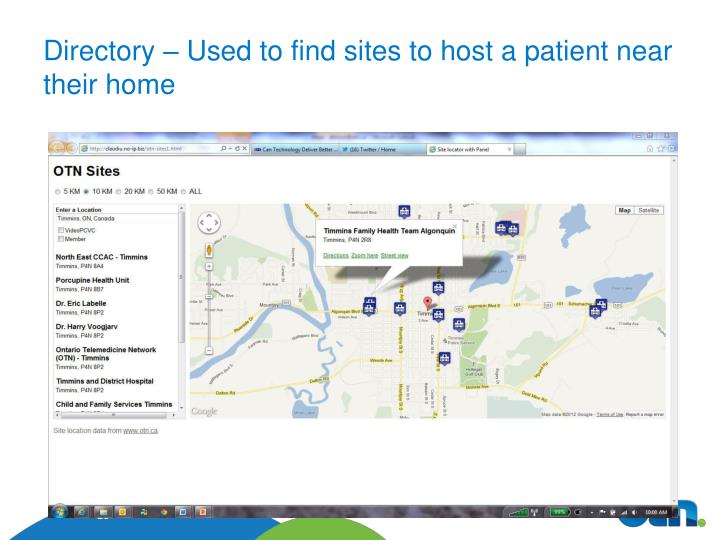Click Report a map error link
Viewport: 720px width, 540px height.
click(645, 414)
